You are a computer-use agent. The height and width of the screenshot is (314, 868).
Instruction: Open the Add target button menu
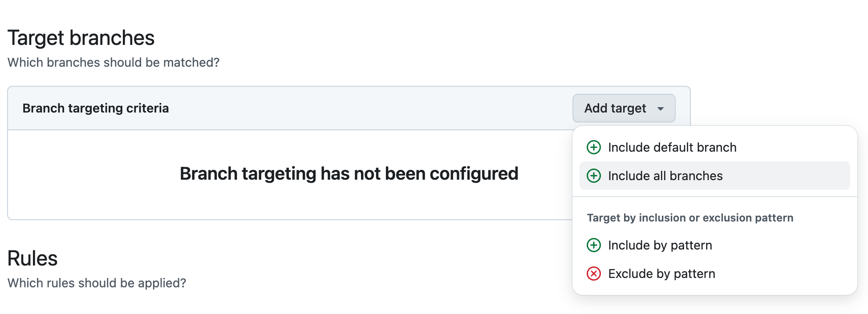click(x=624, y=108)
